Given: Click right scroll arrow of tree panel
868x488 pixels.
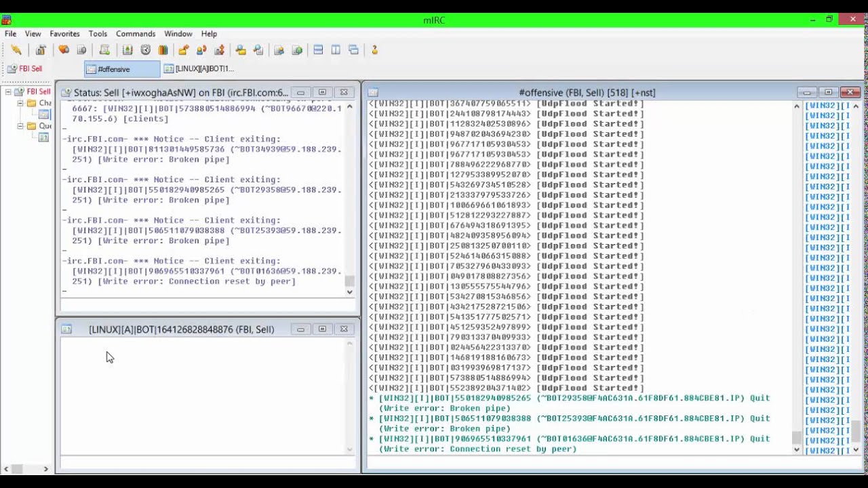Looking at the screenshot, I should pos(46,469).
